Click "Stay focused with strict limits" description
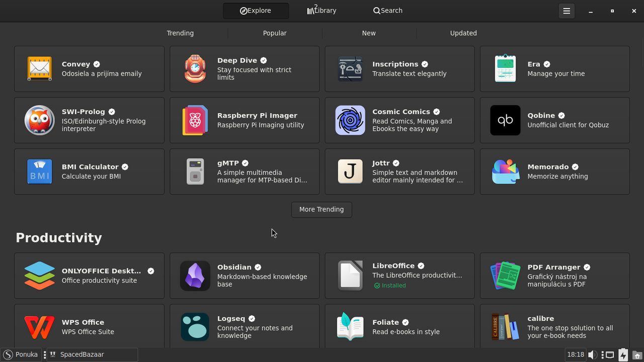Viewport: 644px width, 362px height. 254,73
